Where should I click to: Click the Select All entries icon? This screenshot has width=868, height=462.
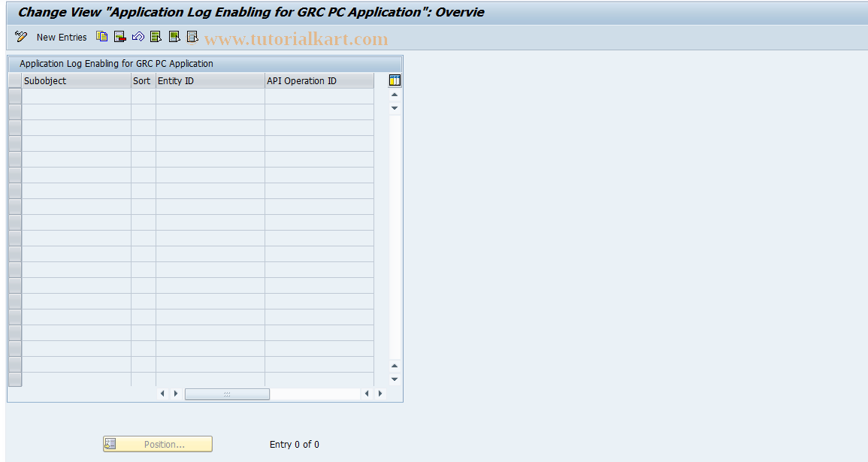(x=156, y=37)
